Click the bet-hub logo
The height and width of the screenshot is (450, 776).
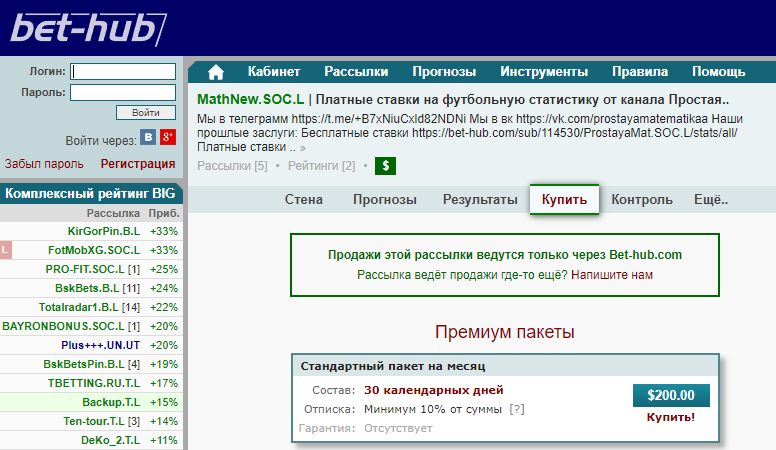tap(89, 28)
